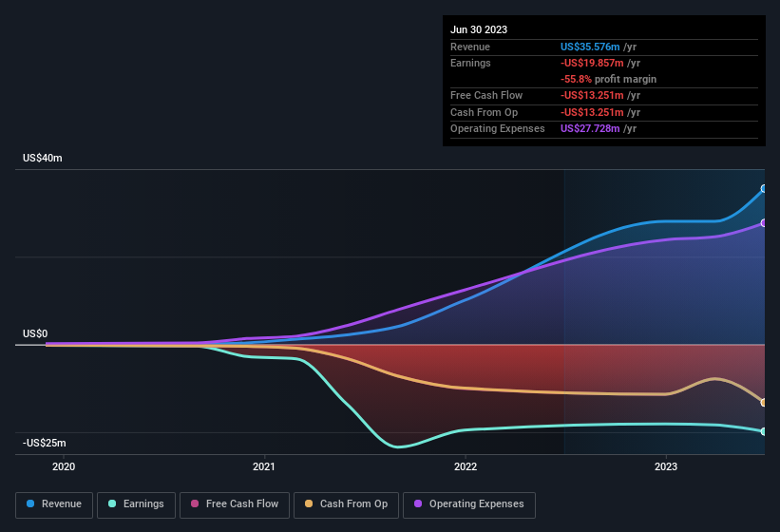
Task: Click the pink Free Cash Flow legend dot
Action: [x=195, y=503]
